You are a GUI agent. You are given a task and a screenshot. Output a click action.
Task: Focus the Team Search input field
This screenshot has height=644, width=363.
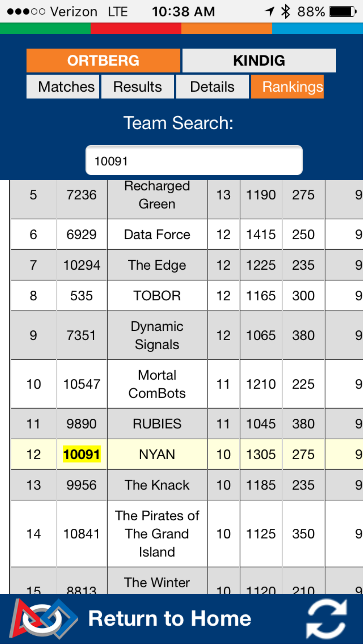(x=194, y=160)
